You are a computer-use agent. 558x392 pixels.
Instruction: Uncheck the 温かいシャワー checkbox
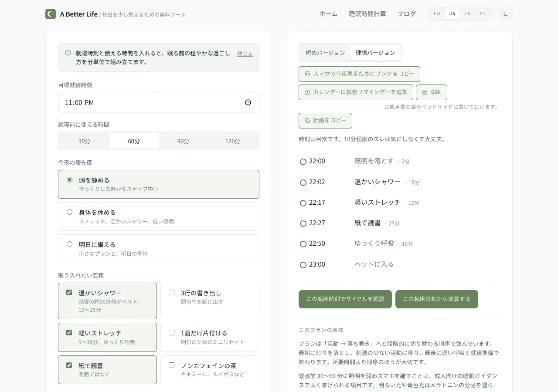[69, 293]
